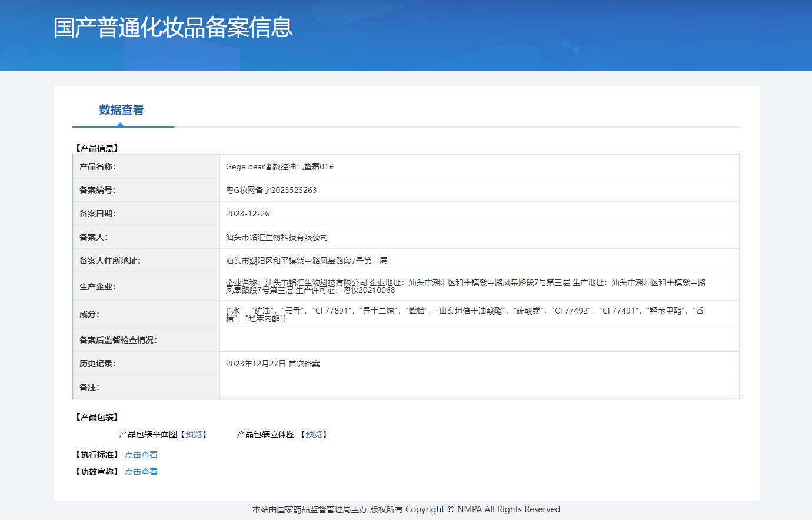Click 预览 link for 产品包装立体图
Screen dimensions: 812x520
pyautogui.click(x=314, y=434)
